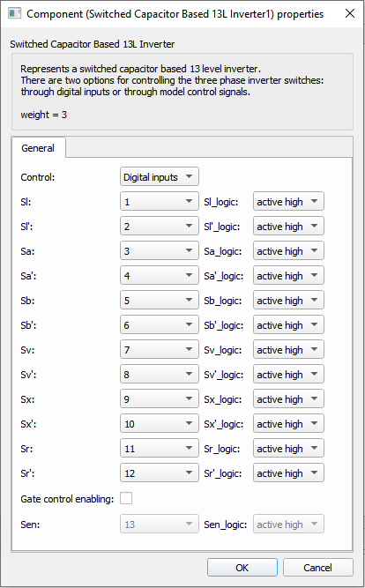Open the Sb'_logic dropdown
Viewport: 365px width, 588px height.
click(288, 325)
